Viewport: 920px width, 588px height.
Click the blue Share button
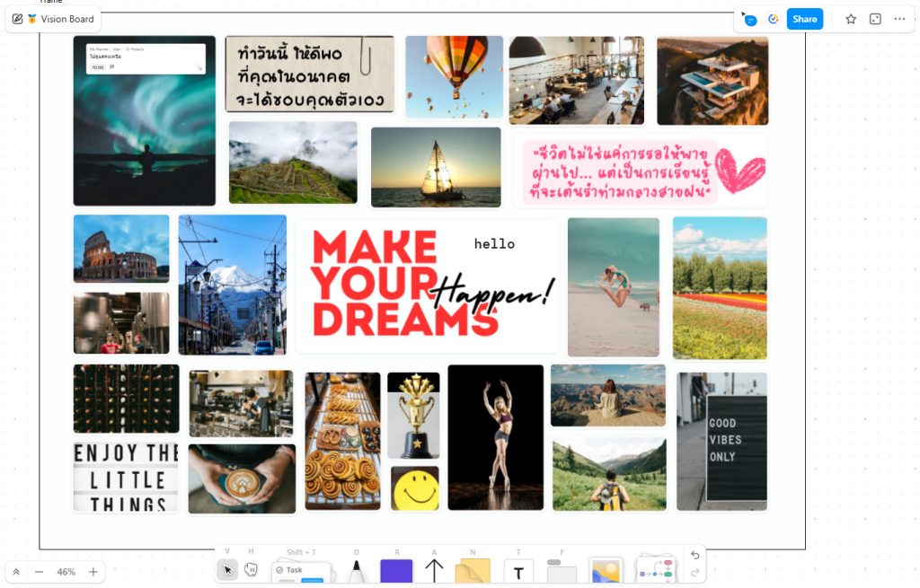point(804,19)
